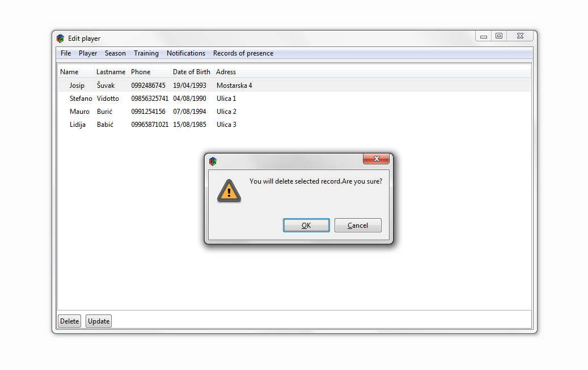588x370 pixels.
Task: Select the Lidija Babić player row
Action: point(294,125)
